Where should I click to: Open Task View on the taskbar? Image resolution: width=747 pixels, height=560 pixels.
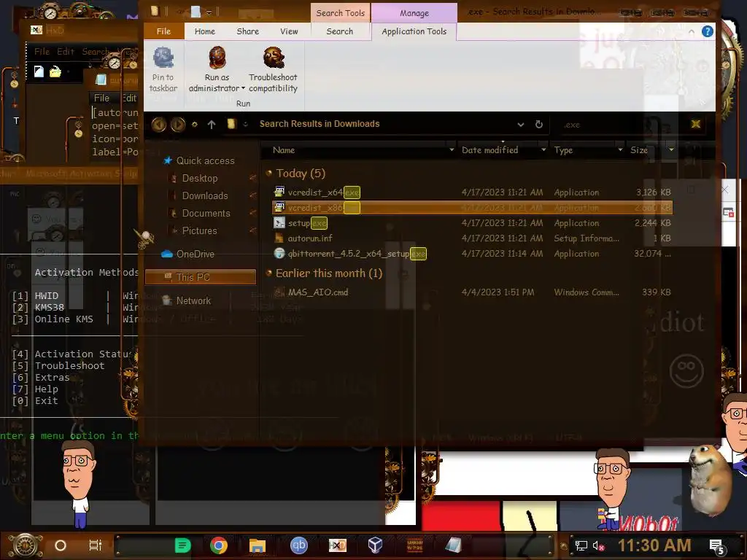click(96, 545)
